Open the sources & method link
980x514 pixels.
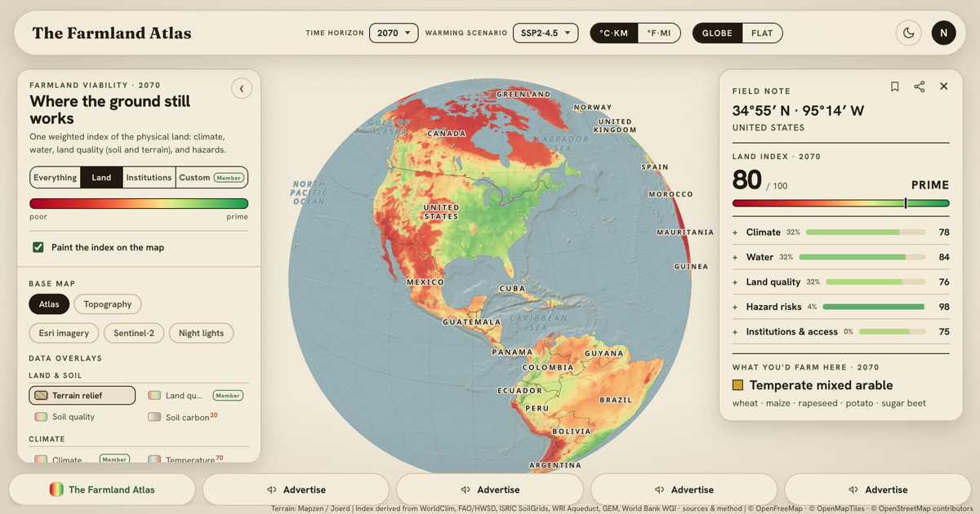(711, 509)
